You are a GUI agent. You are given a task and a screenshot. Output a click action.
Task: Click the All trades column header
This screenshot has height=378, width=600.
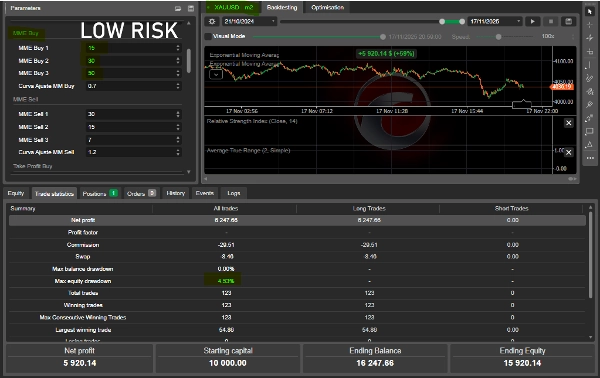(x=226, y=209)
